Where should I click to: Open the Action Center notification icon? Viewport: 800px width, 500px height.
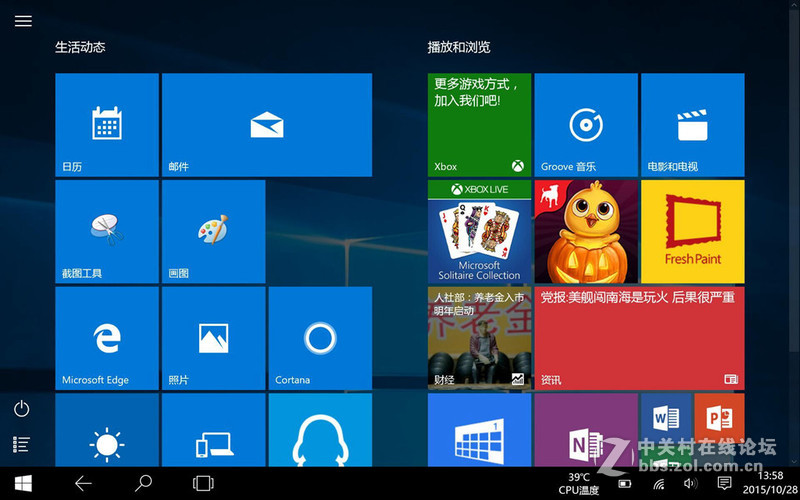click(723, 483)
